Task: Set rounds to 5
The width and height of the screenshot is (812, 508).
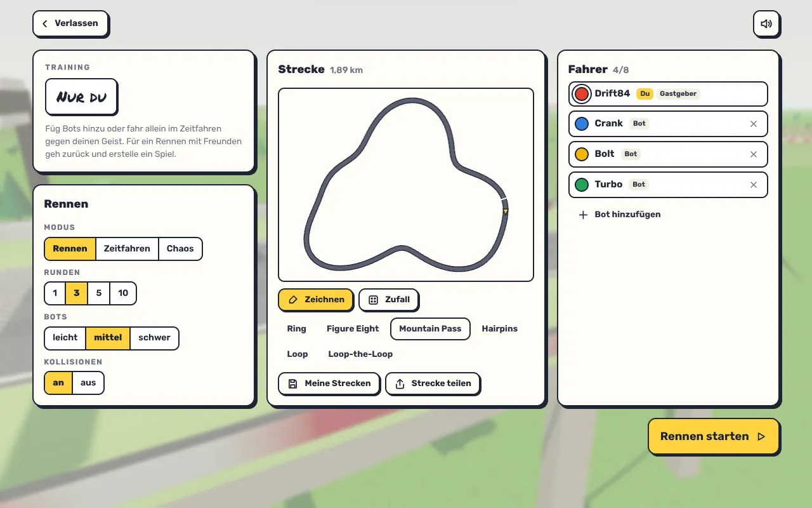Action: click(x=98, y=293)
